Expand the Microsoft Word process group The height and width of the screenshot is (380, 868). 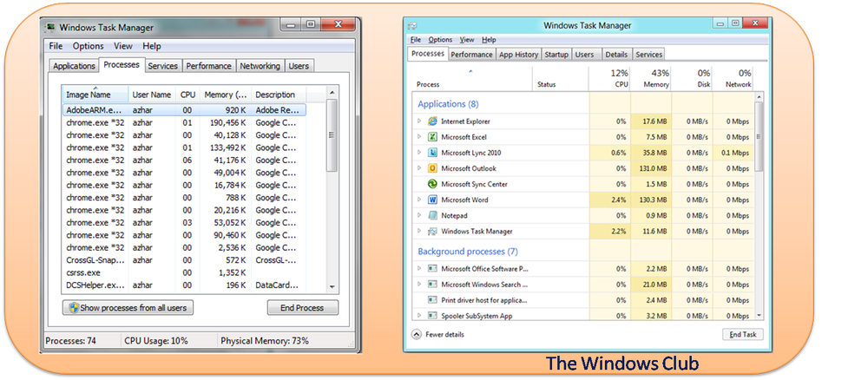click(419, 200)
